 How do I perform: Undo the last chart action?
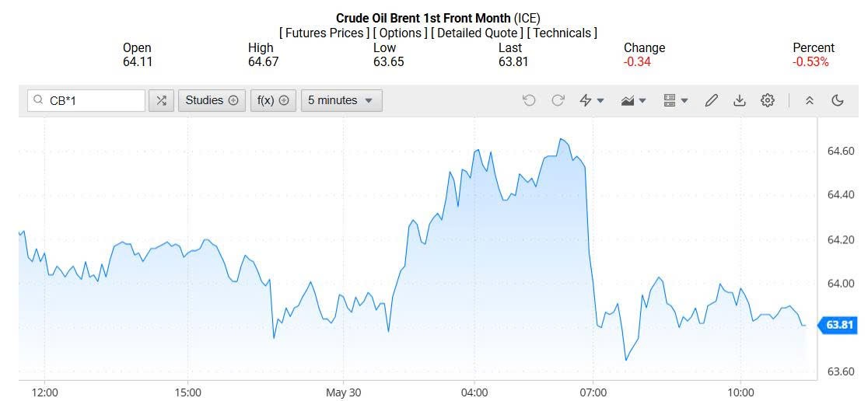coord(529,100)
